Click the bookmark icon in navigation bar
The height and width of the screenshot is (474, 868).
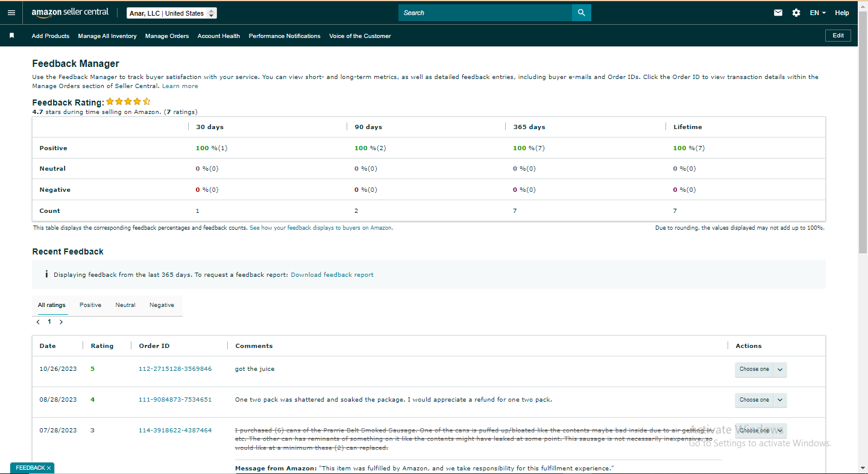click(x=11, y=36)
